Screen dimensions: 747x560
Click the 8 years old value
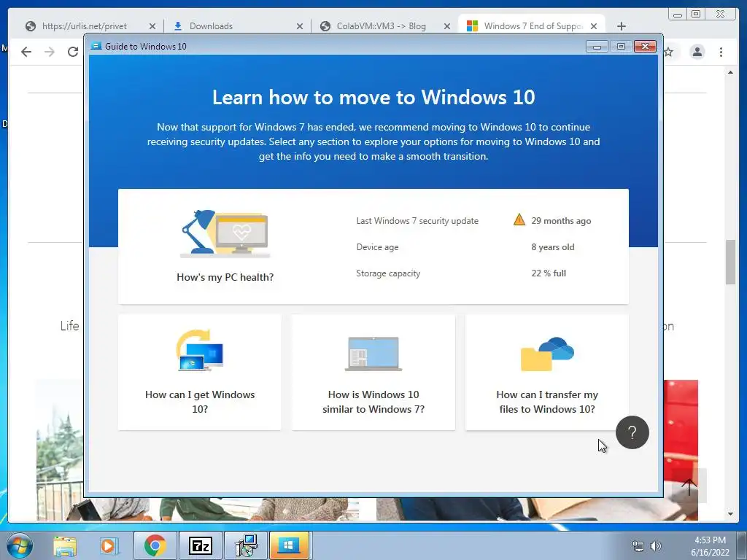click(553, 247)
